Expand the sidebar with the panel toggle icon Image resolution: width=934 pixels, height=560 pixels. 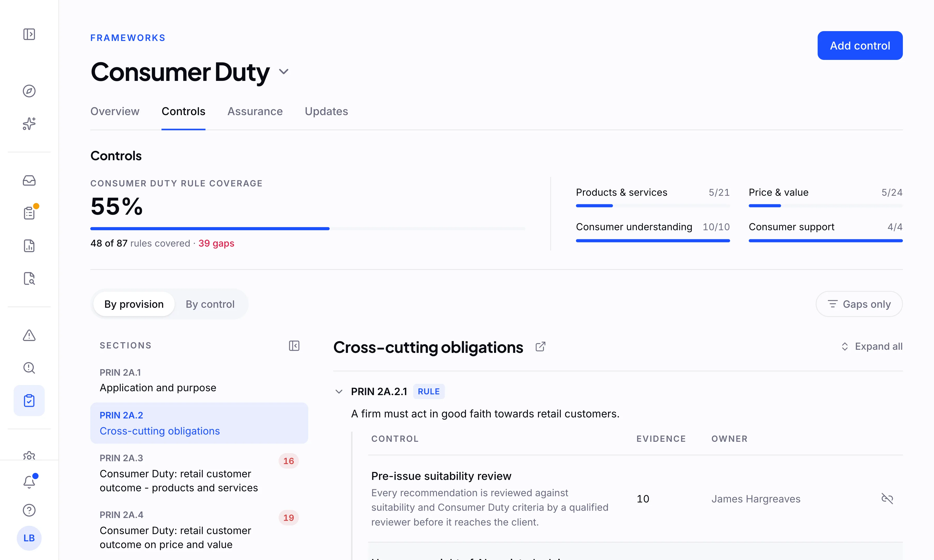(x=29, y=34)
